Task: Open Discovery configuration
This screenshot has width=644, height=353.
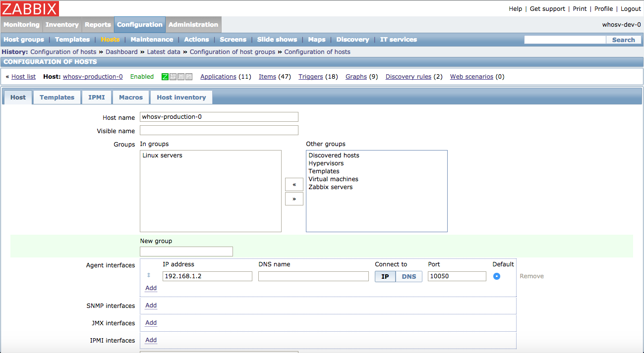Action: coord(352,40)
